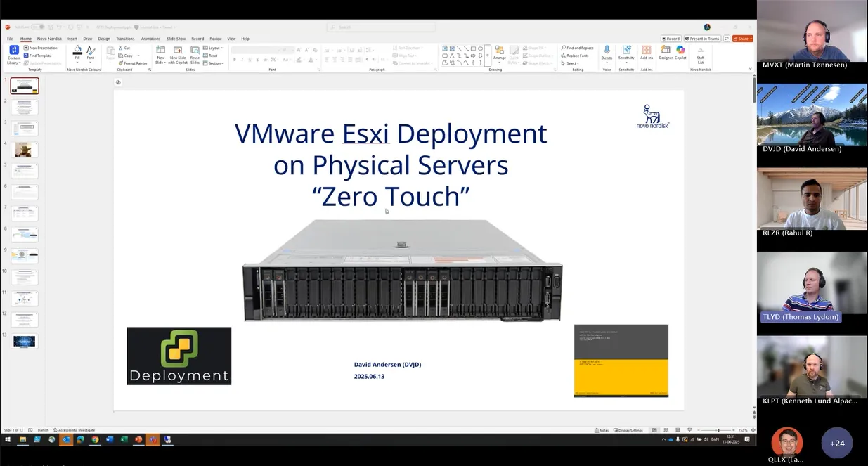Expand the Layout dropdown

(214, 48)
